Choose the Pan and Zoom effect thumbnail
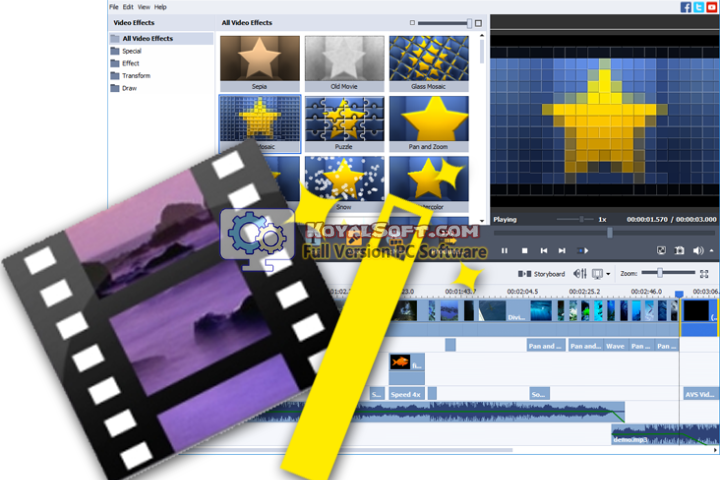The image size is (720, 480). [x=429, y=124]
